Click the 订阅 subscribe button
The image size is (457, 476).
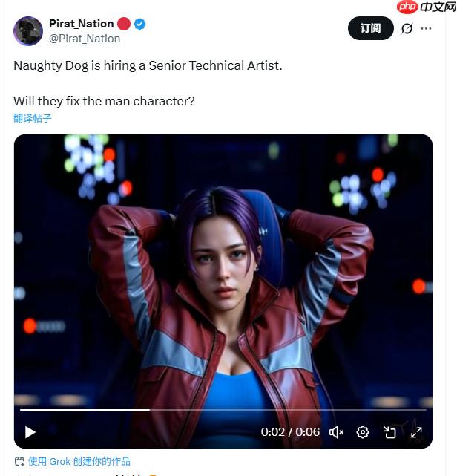(x=370, y=28)
